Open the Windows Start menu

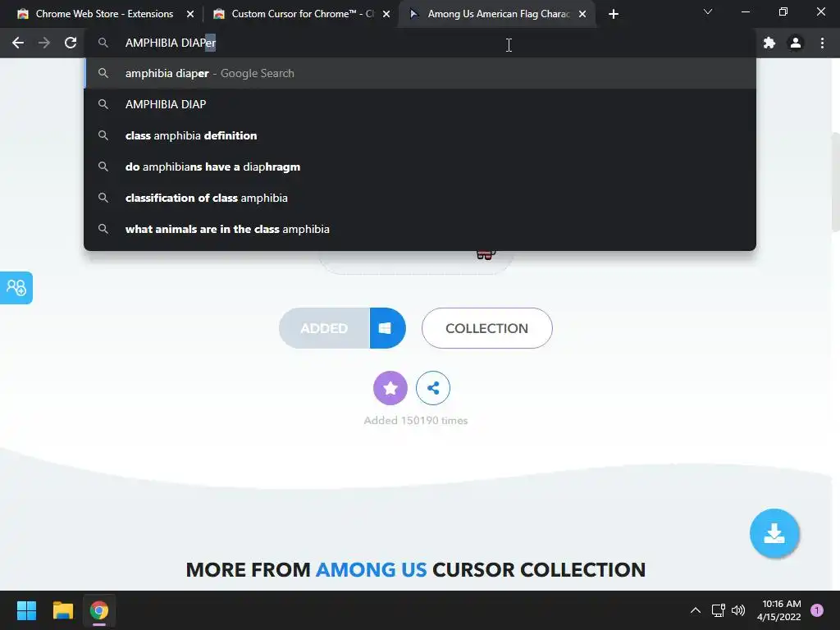pyautogui.click(x=26, y=610)
